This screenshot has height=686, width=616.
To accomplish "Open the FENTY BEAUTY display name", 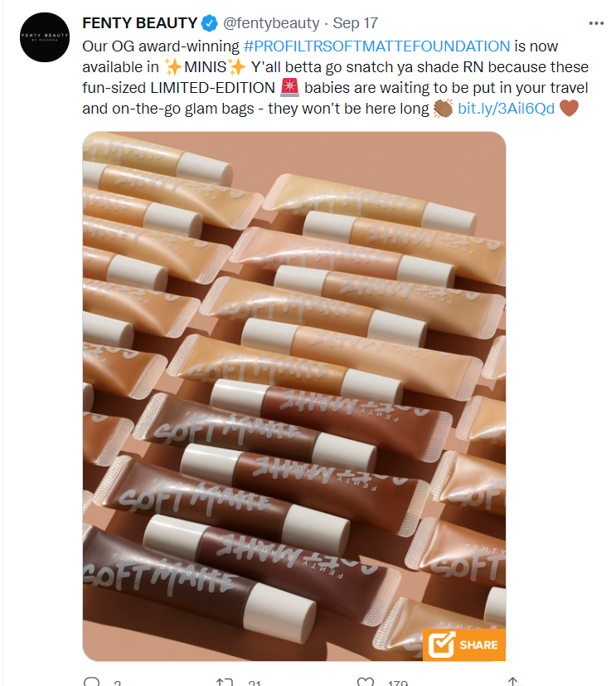I will pyautogui.click(x=140, y=22).
